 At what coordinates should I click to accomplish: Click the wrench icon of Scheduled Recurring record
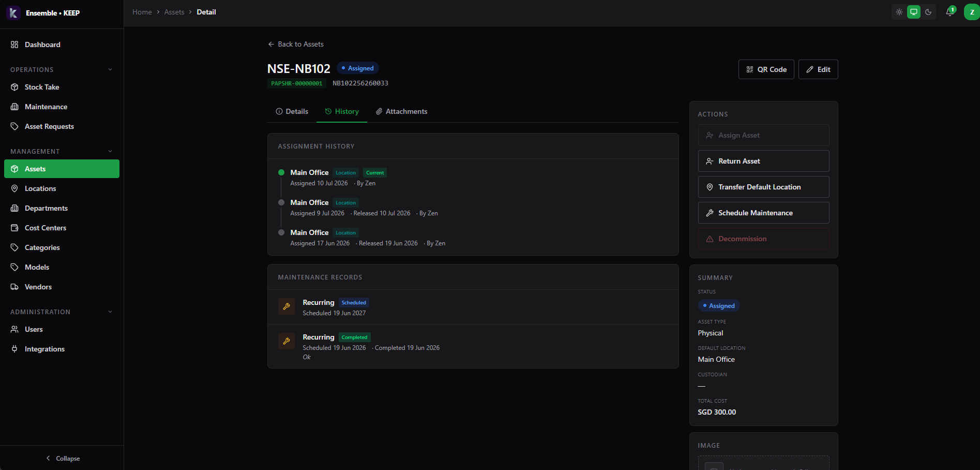[287, 306]
